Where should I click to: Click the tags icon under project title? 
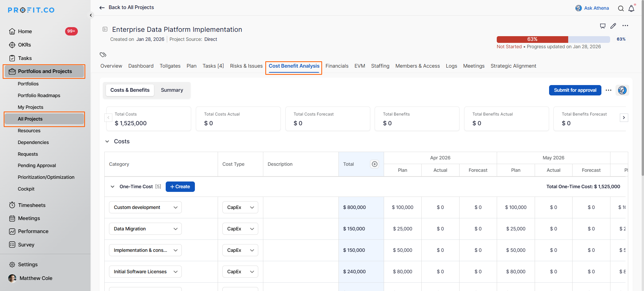pyautogui.click(x=103, y=55)
